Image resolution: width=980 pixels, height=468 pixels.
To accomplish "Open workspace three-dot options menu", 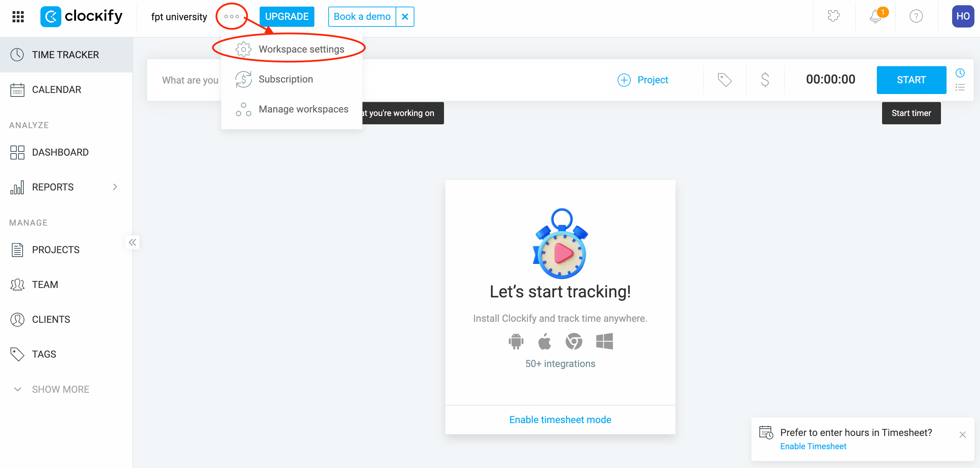I will [x=231, y=16].
